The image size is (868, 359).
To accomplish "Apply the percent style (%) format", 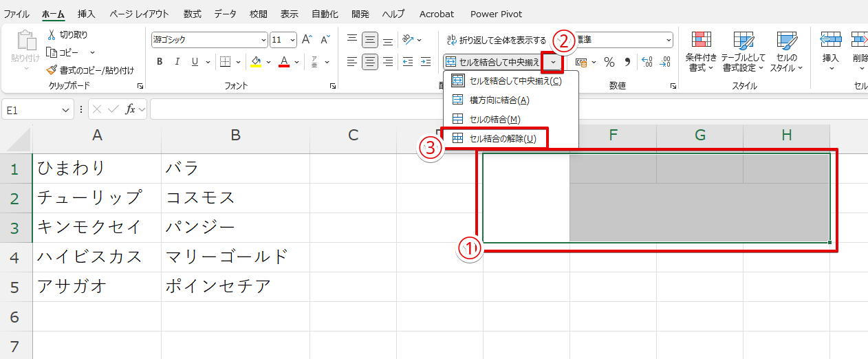I will click(x=609, y=62).
